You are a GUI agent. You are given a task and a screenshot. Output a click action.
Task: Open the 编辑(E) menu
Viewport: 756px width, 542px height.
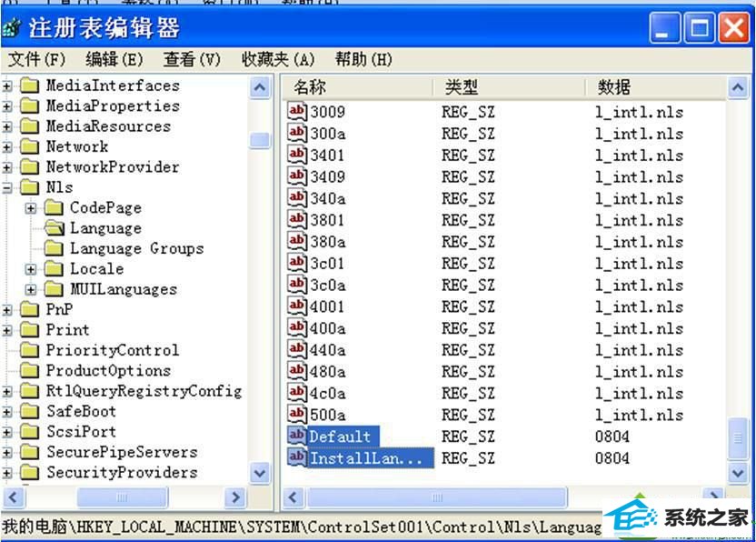pyautogui.click(x=114, y=59)
